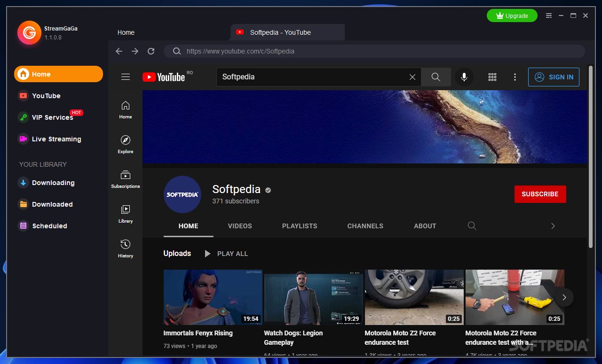Screen dimensions: 602x364
Task: Switch to Softpedia - YouTube tab
Action: point(287,32)
